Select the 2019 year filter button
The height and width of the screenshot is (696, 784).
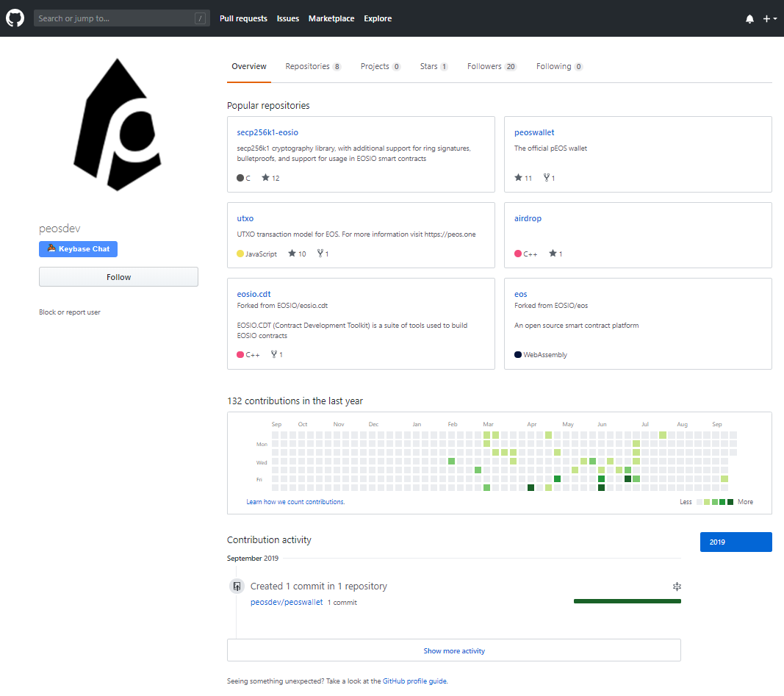coord(736,542)
